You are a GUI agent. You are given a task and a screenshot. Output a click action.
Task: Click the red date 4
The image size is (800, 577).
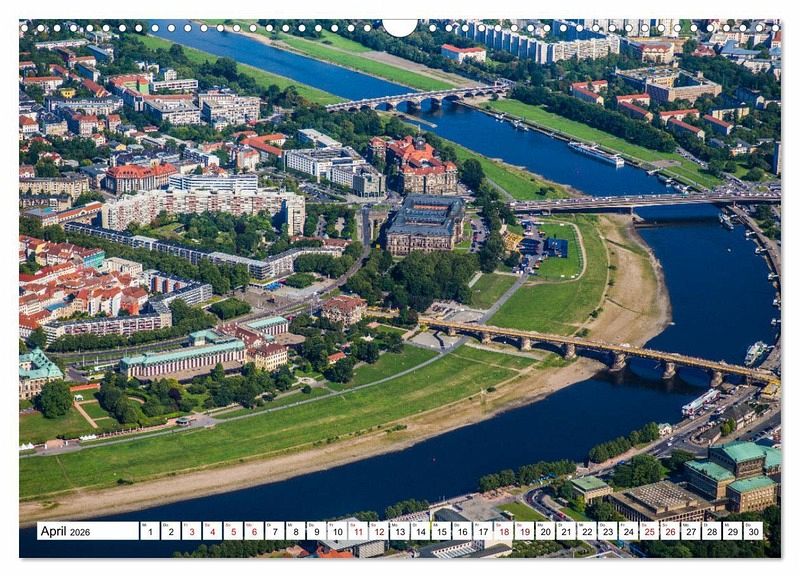[x=212, y=531]
